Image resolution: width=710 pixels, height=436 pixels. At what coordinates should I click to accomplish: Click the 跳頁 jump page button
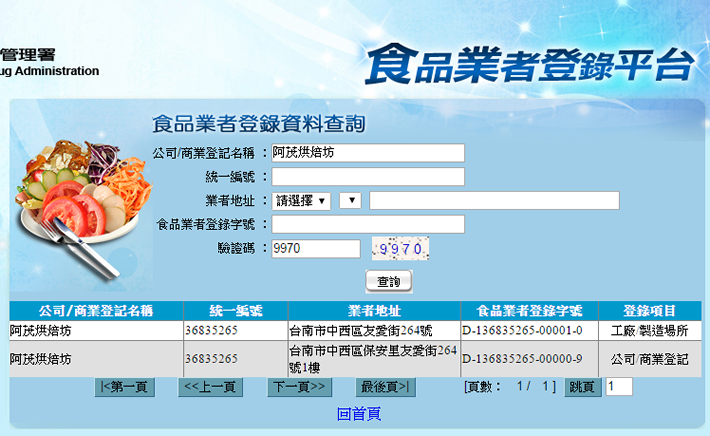tap(583, 387)
